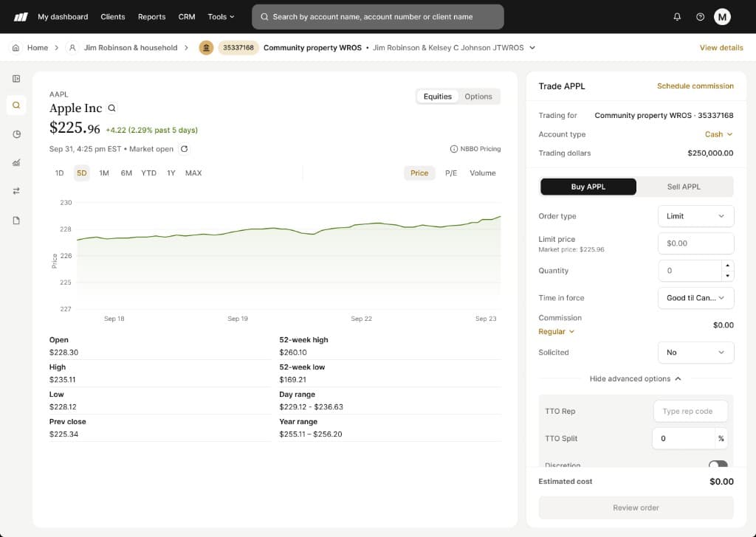Screen dimensions: 756x537
Task: Open the Reports menu item
Action: click(151, 17)
